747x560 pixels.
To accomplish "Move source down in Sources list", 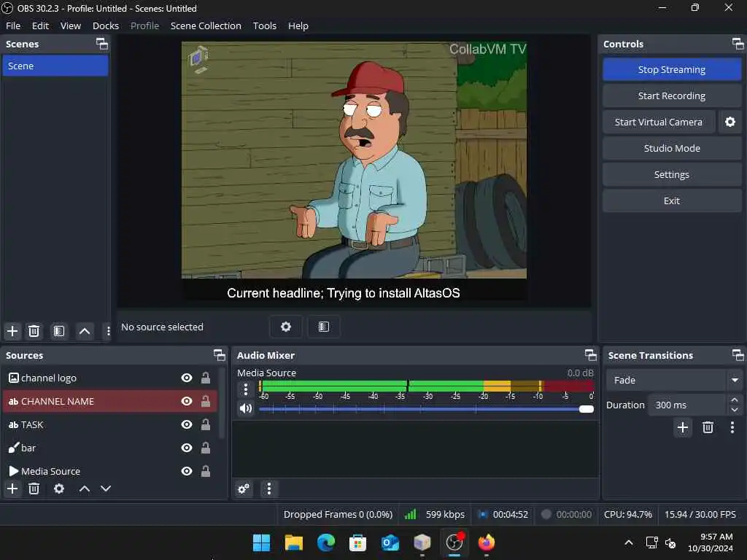I will point(106,489).
